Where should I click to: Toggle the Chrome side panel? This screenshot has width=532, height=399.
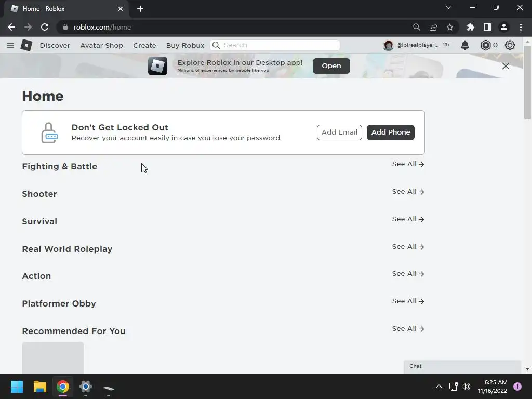[x=487, y=27]
